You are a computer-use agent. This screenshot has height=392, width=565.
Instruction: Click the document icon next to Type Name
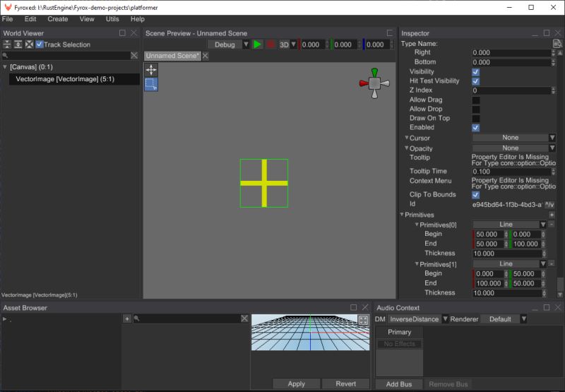click(557, 44)
